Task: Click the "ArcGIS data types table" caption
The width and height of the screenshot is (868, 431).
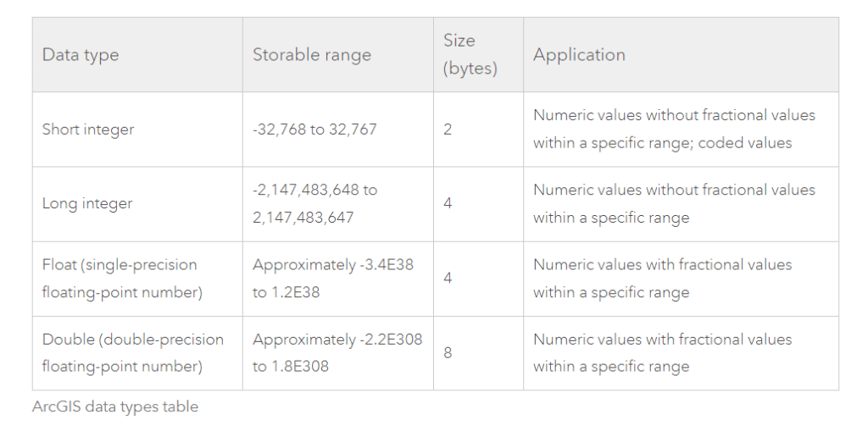Action: pyautogui.click(x=115, y=406)
